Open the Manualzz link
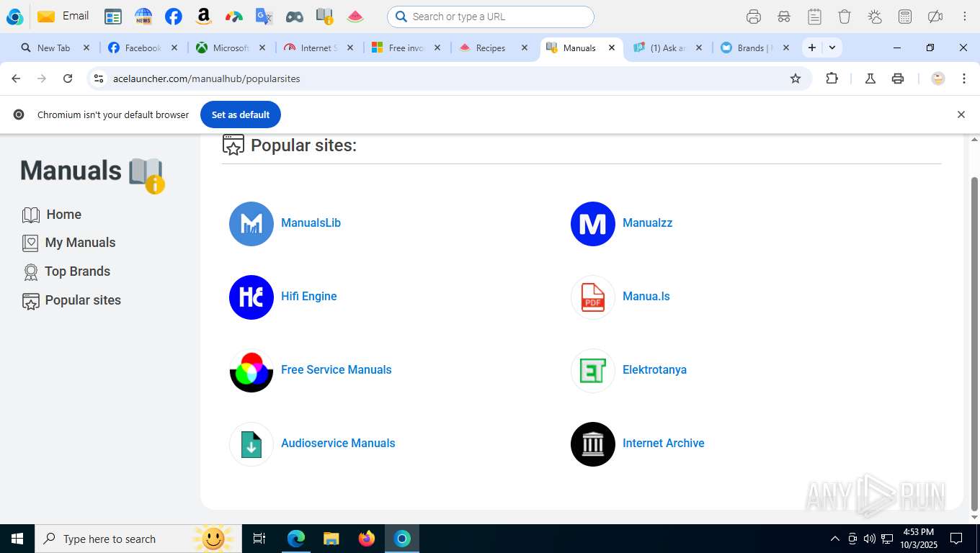The height and width of the screenshot is (553, 980). (x=647, y=223)
